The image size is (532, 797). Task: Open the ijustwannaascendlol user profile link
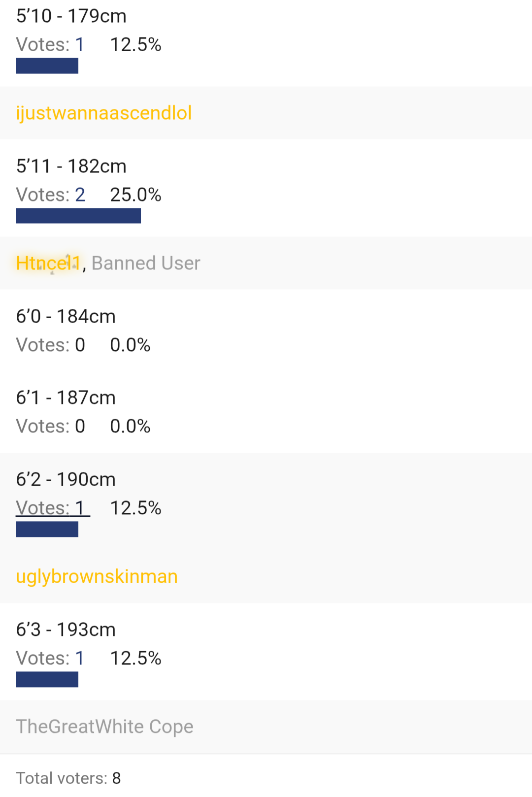pyautogui.click(x=103, y=113)
